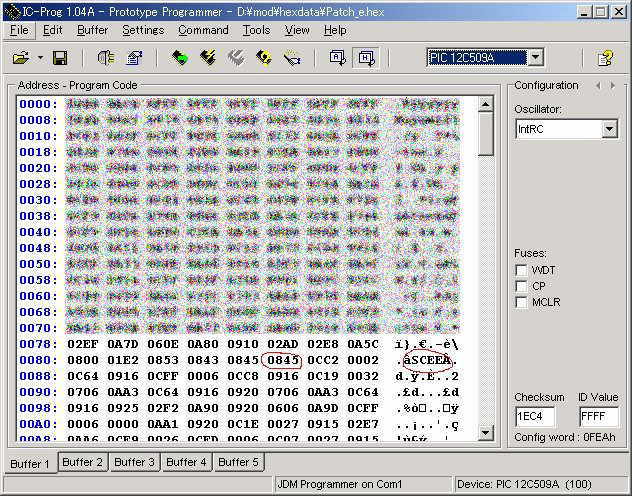Switch to Buffer 4 tab
Viewport: 632px width, 496px height.
point(186,462)
